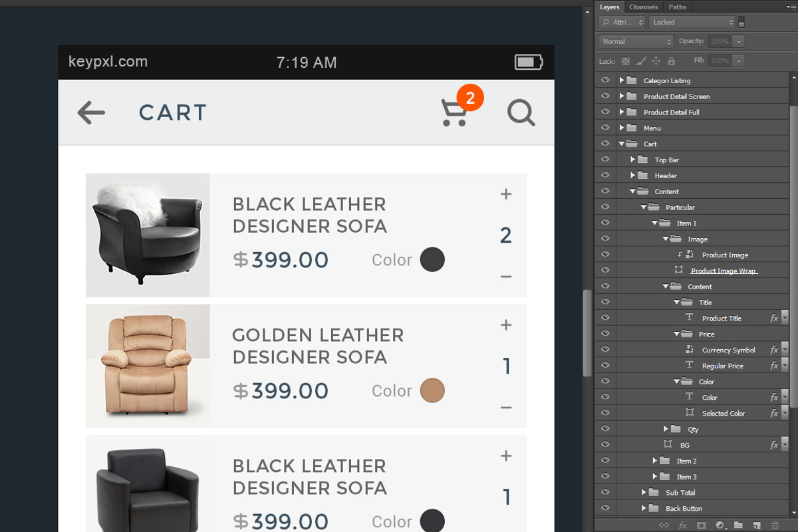The image size is (798, 532).
Task: Expand the Categori Listing group
Action: pos(622,80)
